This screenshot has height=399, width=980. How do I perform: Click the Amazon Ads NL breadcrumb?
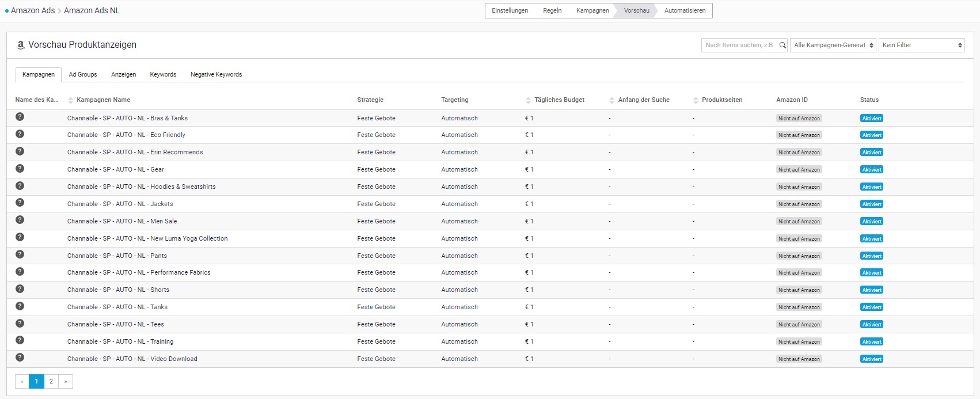coord(92,10)
